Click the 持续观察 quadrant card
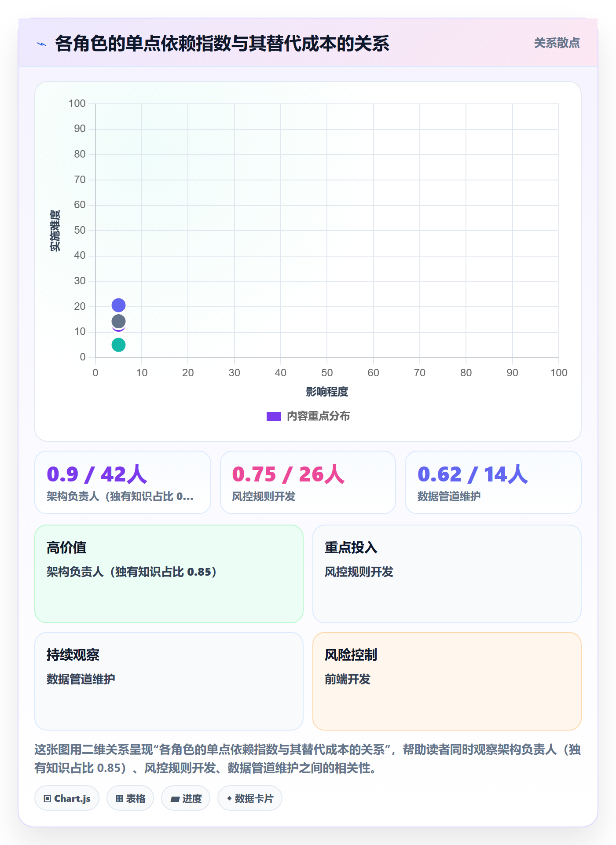This screenshot has height=845, width=616. pos(169,681)
